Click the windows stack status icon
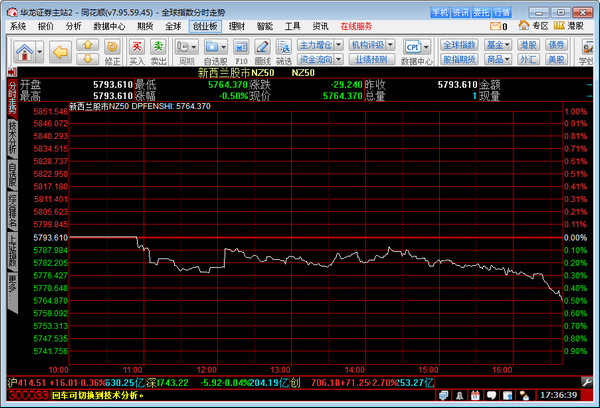 pos(443,395)
